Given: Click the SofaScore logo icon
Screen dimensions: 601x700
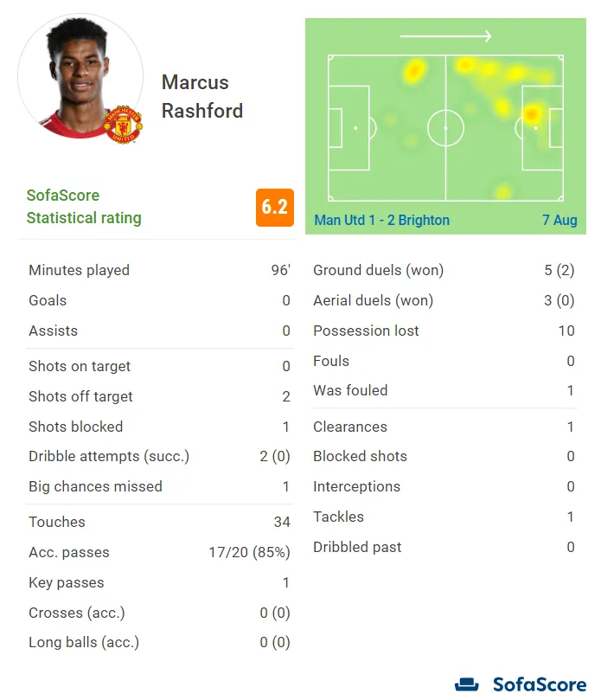Looking at the screenshot, I should (x=468, y=684).
